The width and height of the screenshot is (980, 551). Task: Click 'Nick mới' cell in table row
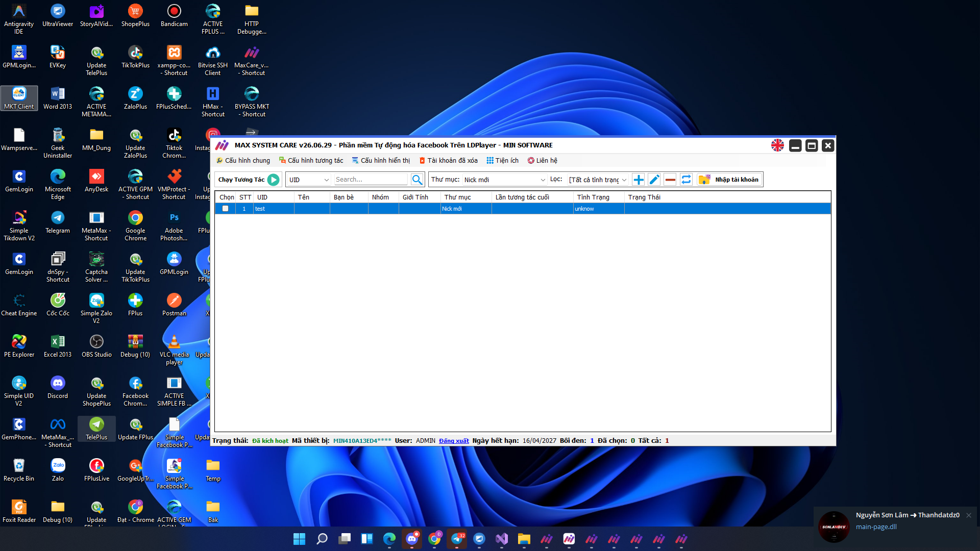466,209
